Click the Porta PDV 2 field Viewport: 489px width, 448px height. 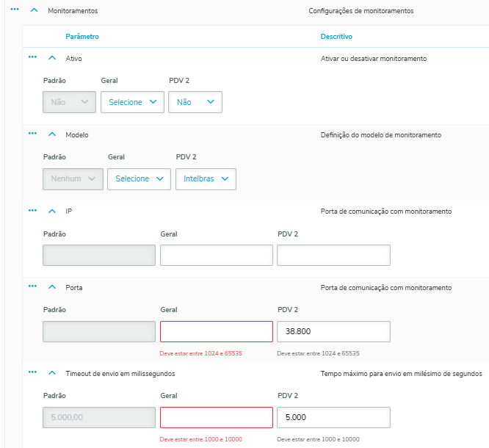pyautogui.click(x=333, y=331)
